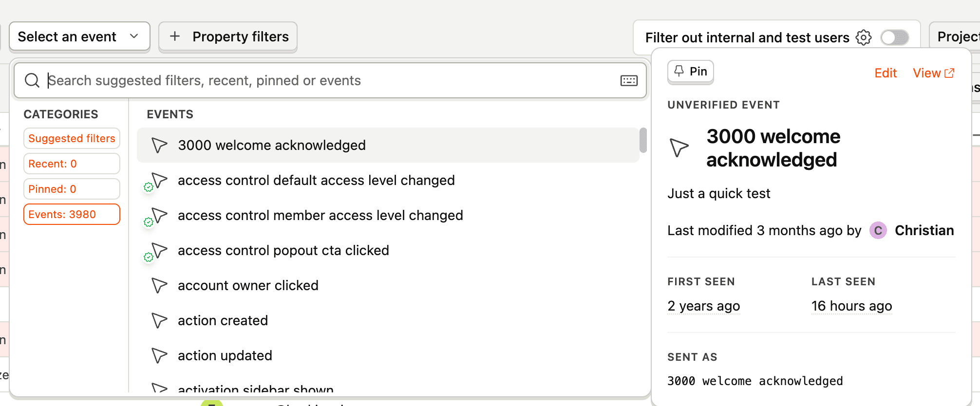This screenshot has width=980, height=406.
Task: Choose the action created event
Action: pos(388,320)
